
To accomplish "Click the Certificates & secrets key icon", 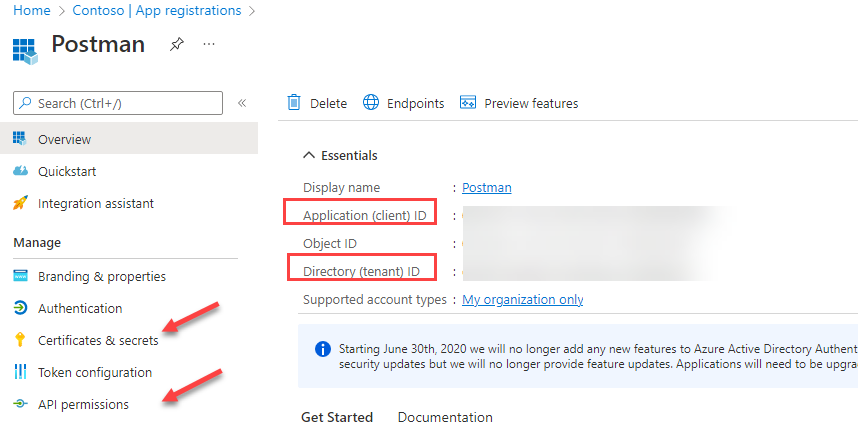I will (x=20, y=340).
